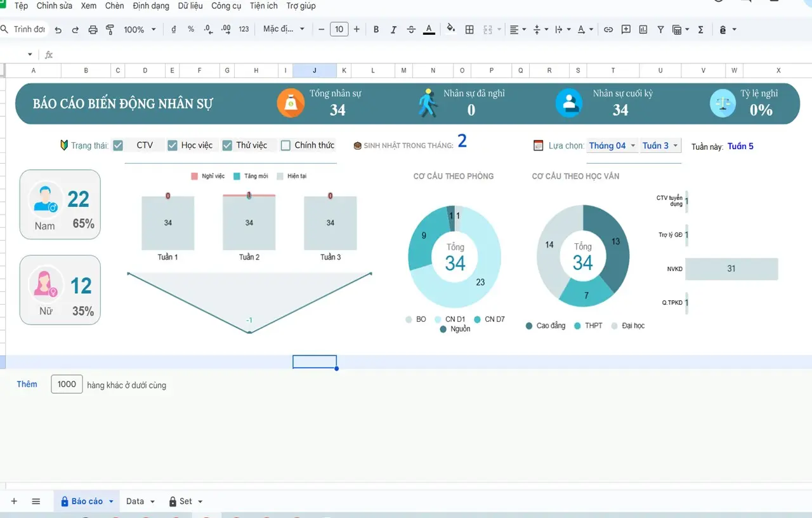
Task: Switch to the "Báo cáo" sheet tab
Action: (87, 501)
